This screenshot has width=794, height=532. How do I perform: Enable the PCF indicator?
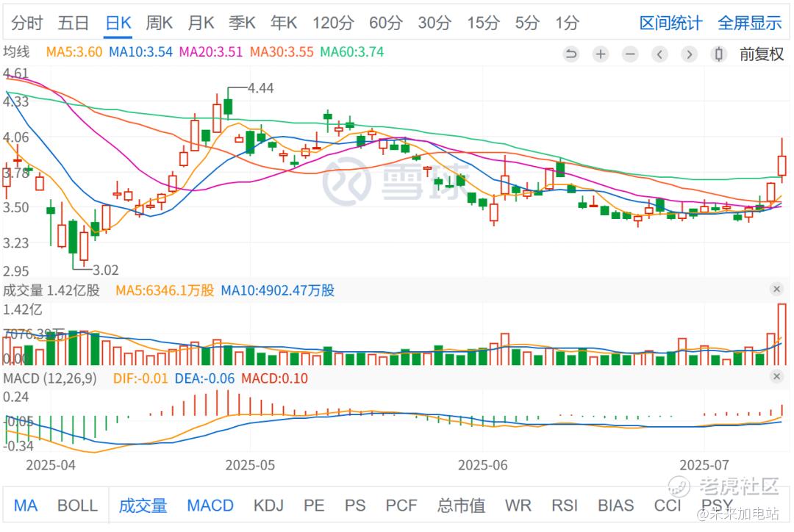401,505
